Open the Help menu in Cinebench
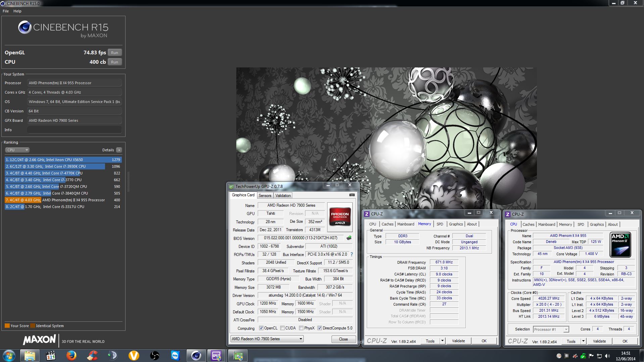The height and width of the screenshot is (362, 644). 17,11
